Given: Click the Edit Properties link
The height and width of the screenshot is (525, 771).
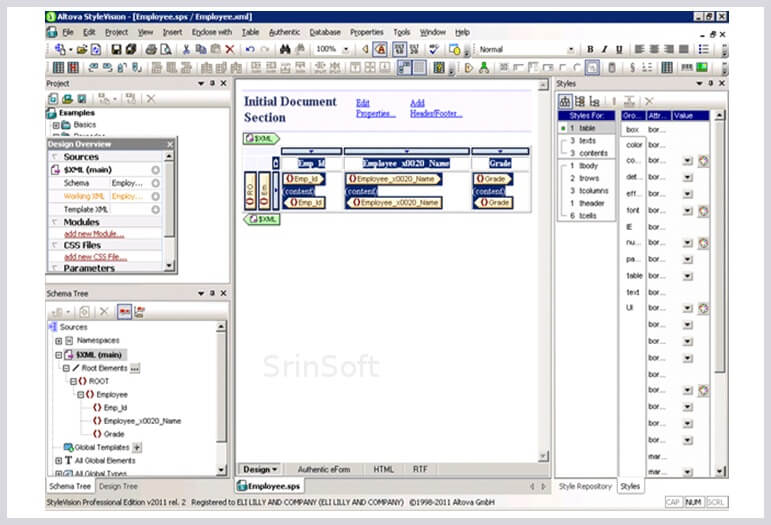Looking at the screenshot, I should (x=376, y=108).
